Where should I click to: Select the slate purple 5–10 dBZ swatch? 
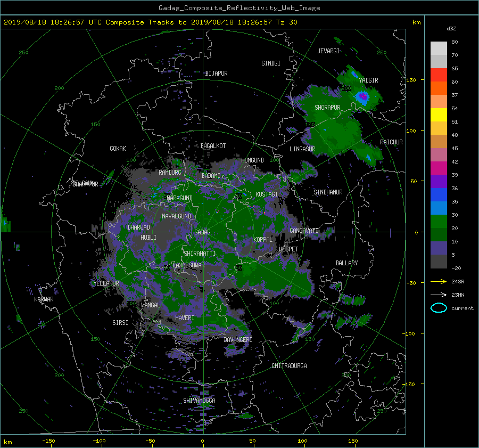(439, 248)
